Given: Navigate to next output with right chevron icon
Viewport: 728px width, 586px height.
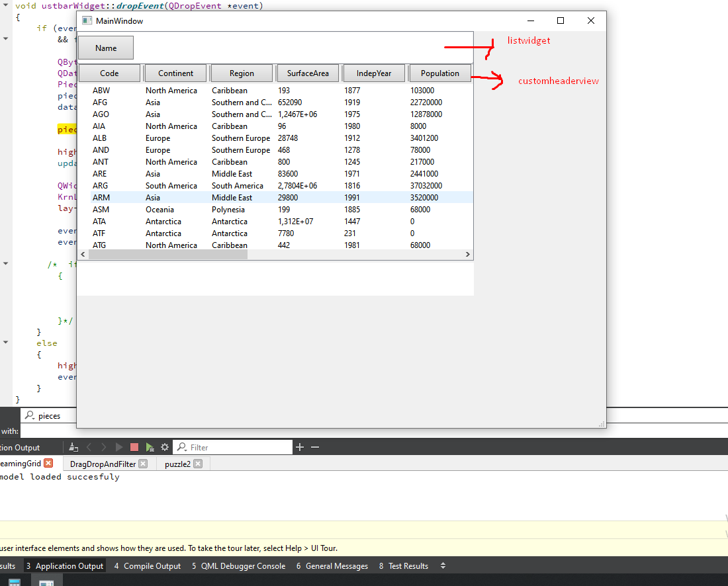Looking at the screenshot, I should click(x=105, y=447).
